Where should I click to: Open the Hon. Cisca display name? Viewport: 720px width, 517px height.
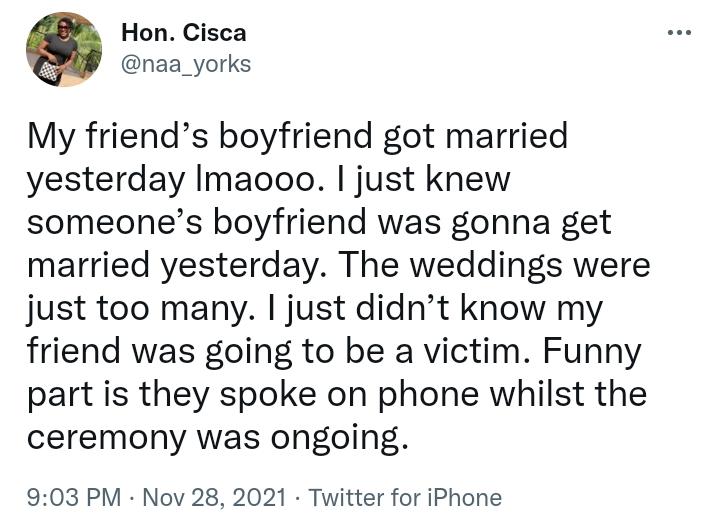(x=183, y=33)
